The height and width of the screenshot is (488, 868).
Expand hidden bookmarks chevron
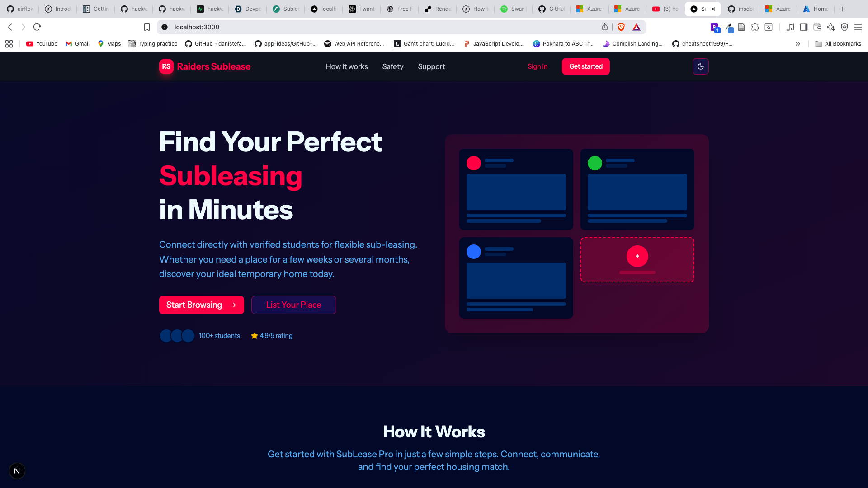pyautogui.click(x=798, y=44)
